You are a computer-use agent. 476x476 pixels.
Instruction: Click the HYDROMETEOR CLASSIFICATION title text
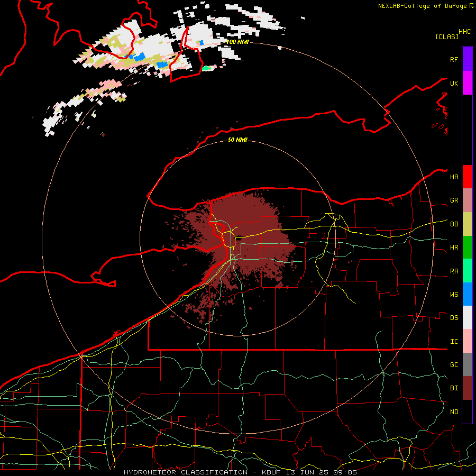[186, 472]
